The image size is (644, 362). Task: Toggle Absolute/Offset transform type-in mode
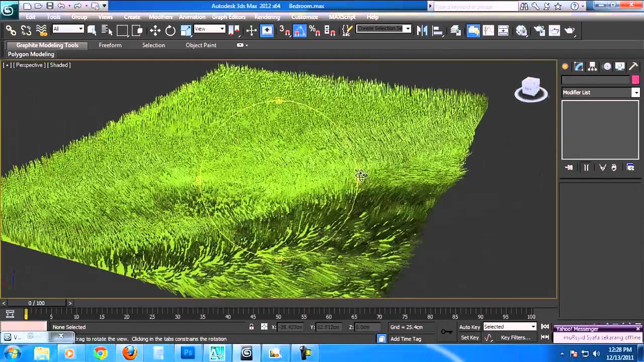point(264,327)
